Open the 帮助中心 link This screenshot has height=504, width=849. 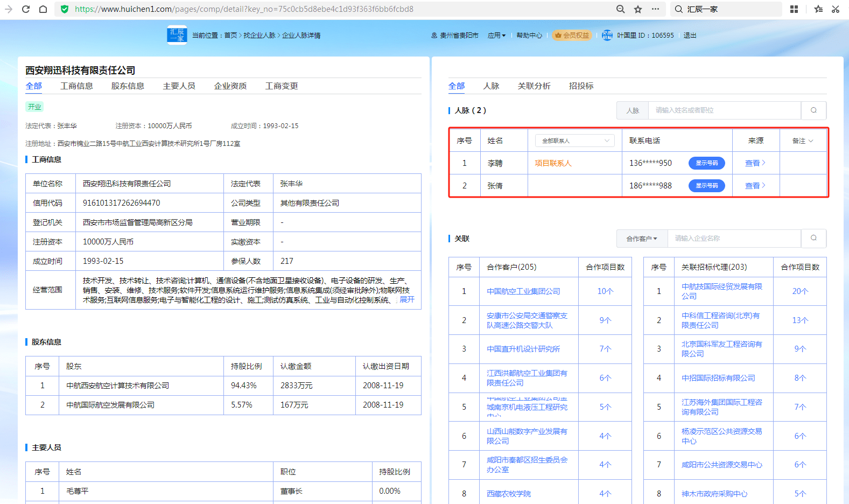point(529,36)
